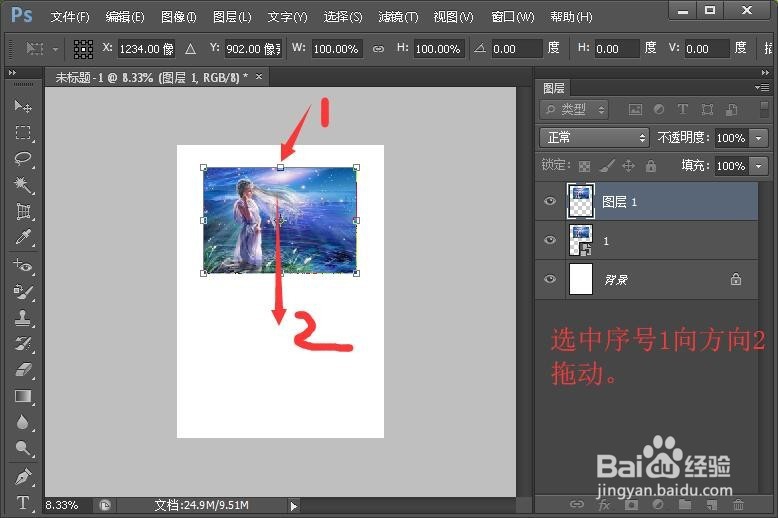This screenshot has width=778, height=518.
Task: Open the 不透明度 opacity slider arrow
Action: point(759,138)
